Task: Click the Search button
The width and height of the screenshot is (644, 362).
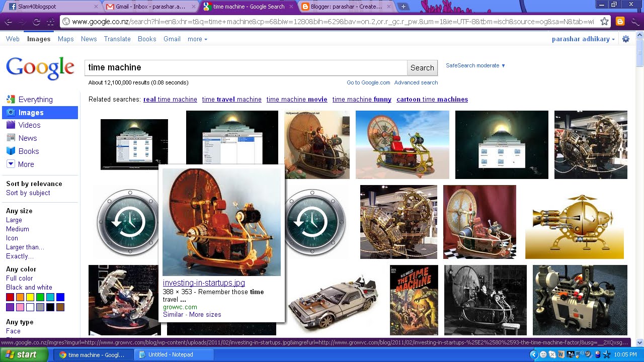Action: tap(422, 67)
